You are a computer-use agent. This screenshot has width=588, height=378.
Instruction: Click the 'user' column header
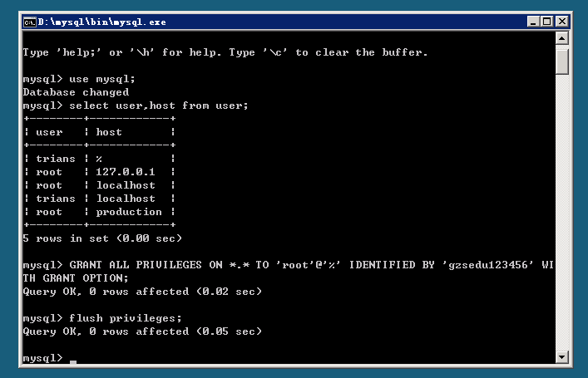coord(49,132)
